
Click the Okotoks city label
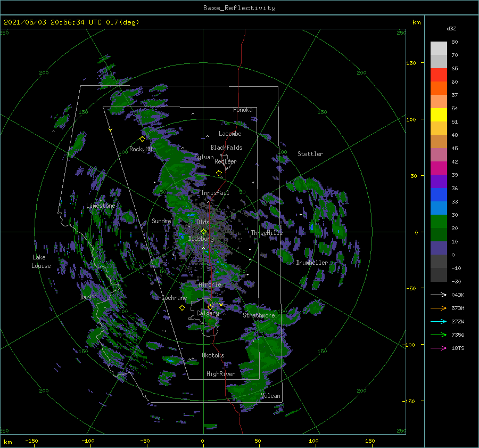pos(213,355)
